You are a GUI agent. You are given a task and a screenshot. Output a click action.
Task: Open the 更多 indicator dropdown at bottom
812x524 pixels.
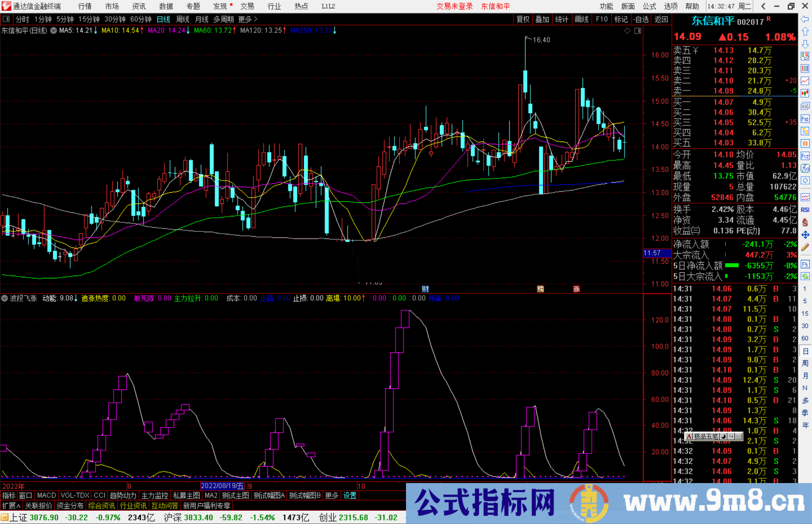point(331,495)
